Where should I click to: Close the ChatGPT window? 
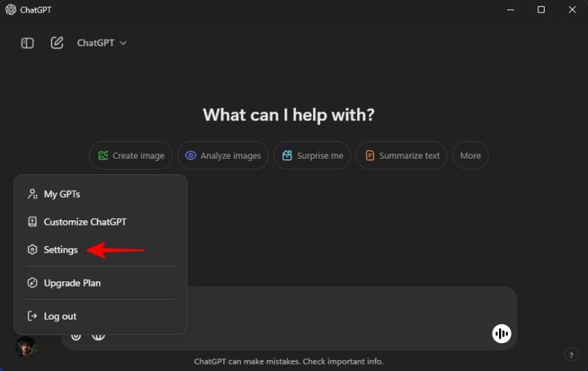(573, 10)
